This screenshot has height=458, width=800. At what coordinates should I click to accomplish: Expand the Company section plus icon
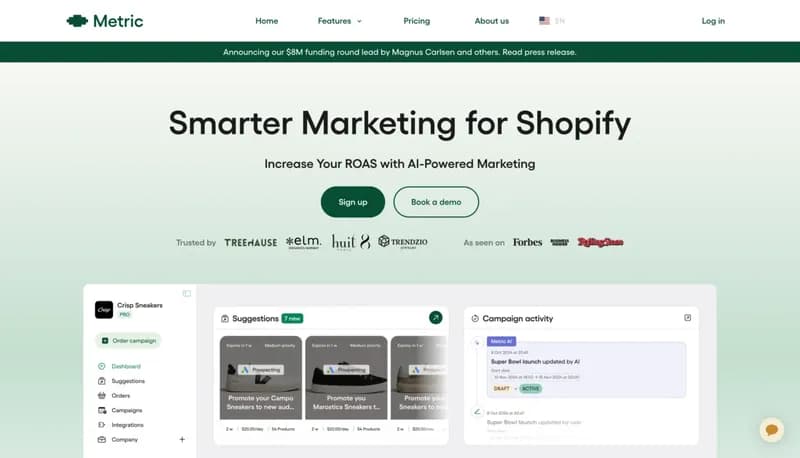pos(182,440)
